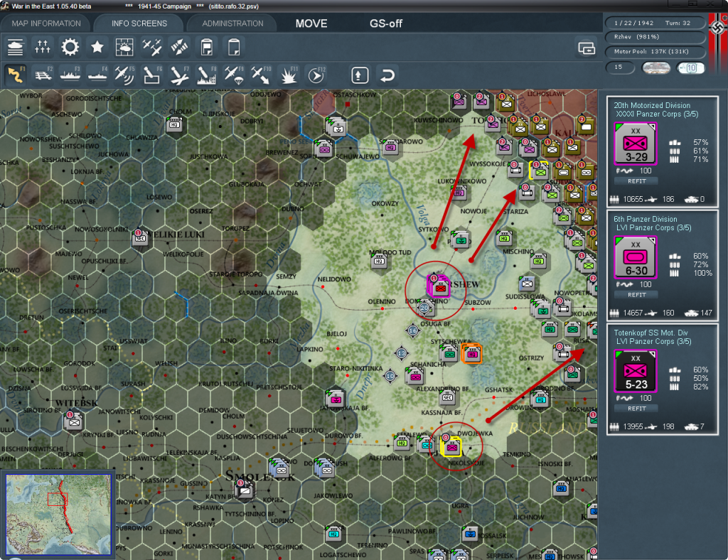Screen dimensions: 728x560
Task: Select the F9 air transport mode
Action: 234,75
